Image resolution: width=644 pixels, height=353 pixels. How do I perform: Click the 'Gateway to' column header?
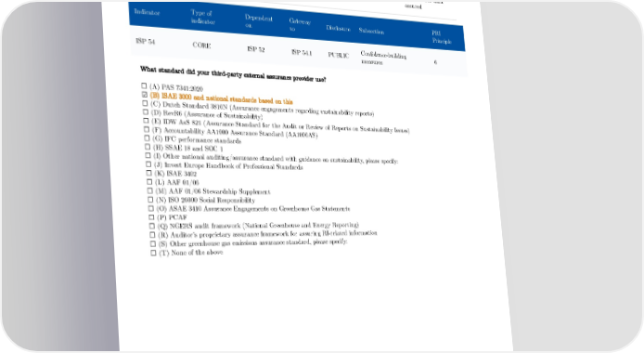pyautogui.click(x=300, y=25)
